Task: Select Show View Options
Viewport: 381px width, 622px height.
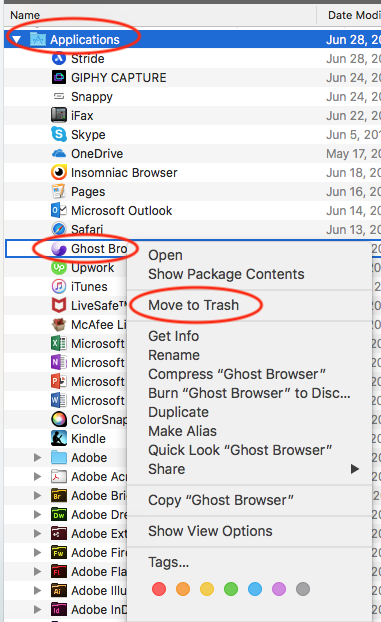Action: pyautogui.click(x=210, y=531)
